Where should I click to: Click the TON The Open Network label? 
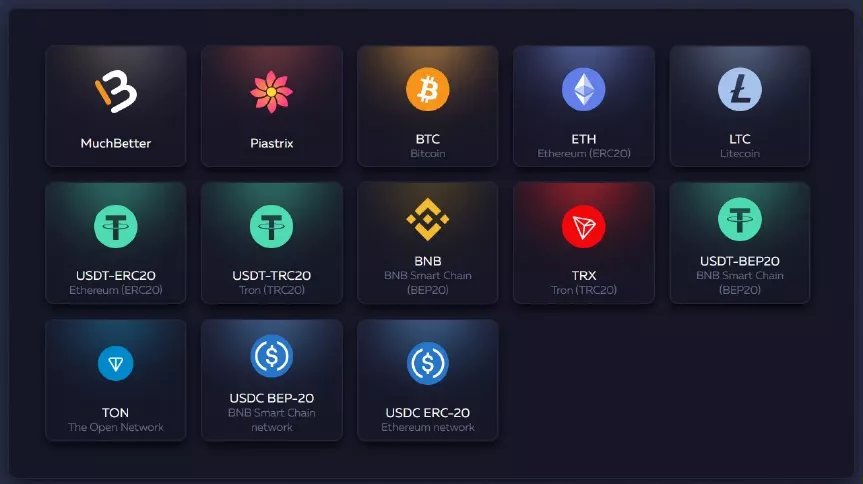116,420
